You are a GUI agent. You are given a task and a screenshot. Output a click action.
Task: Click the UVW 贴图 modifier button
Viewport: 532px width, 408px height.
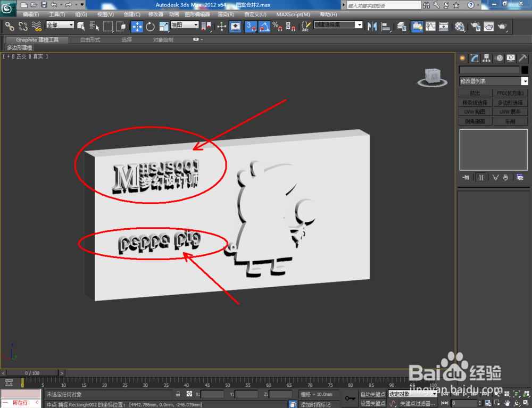pos(475,112)
